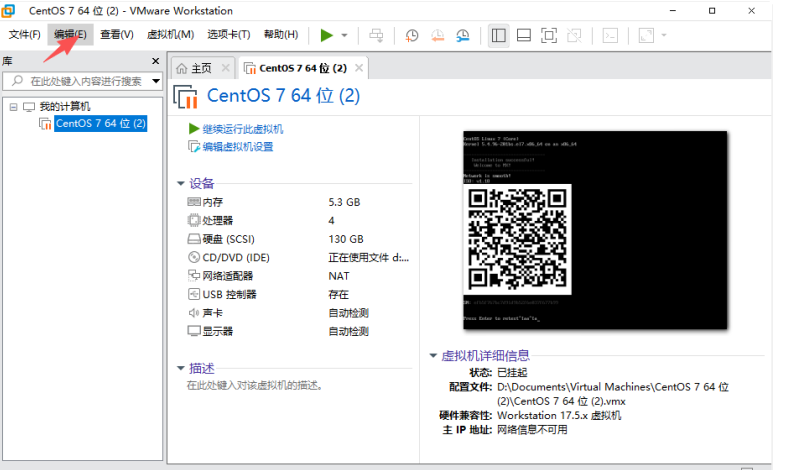
Task: Toggle the thumbnail bar view icon
Action: coord(524,35)
